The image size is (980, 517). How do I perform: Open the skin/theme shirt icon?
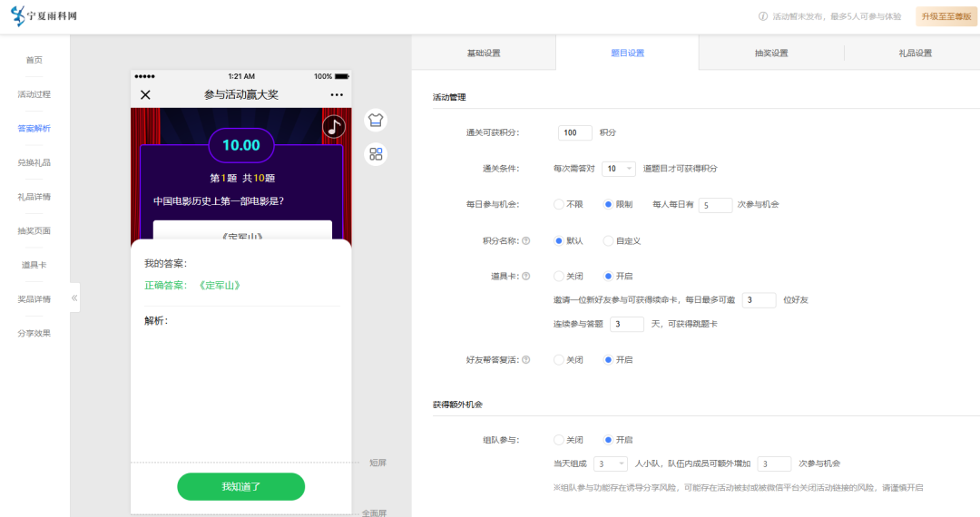[x=376, y=120]
